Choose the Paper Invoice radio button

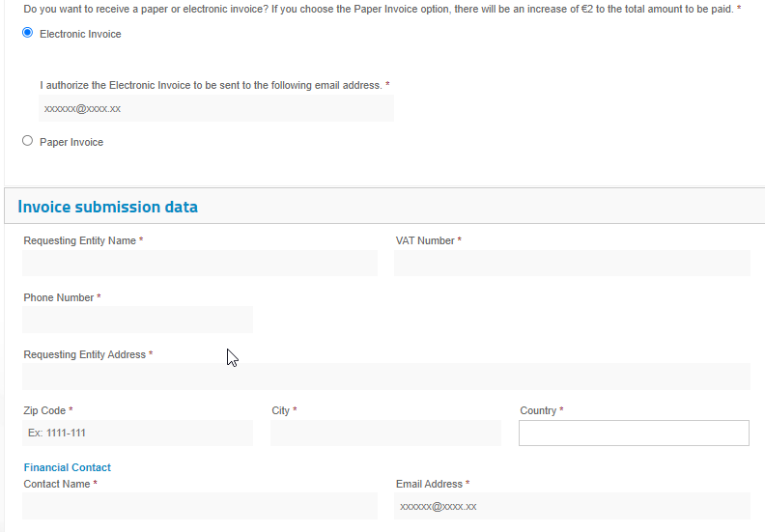click(28, 141)
